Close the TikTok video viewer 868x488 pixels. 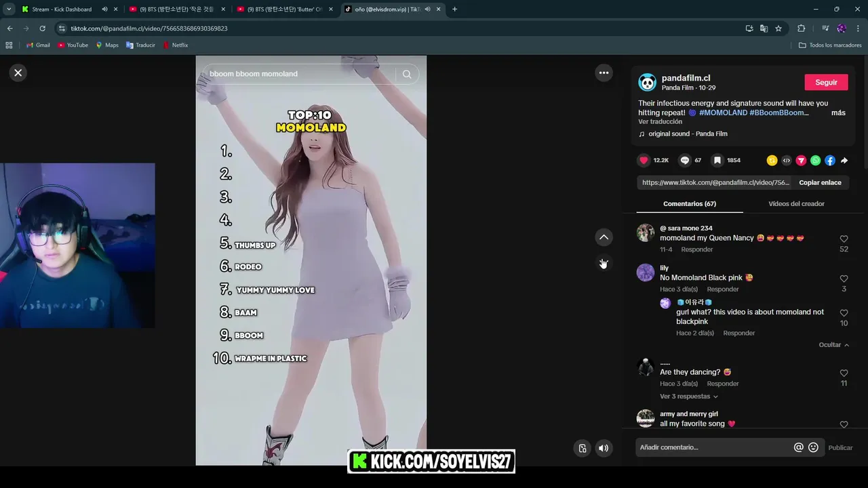tap(18, 73)
